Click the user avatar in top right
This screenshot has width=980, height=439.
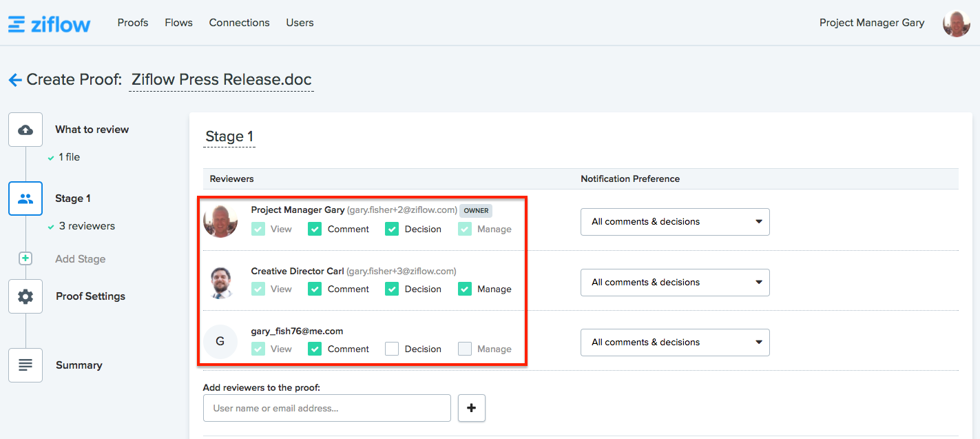[956, 23]
